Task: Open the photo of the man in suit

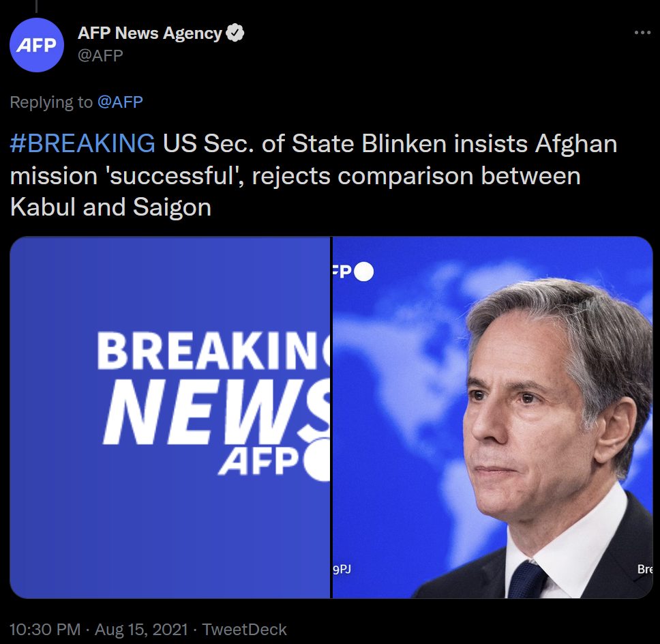Action: [492, 418]
